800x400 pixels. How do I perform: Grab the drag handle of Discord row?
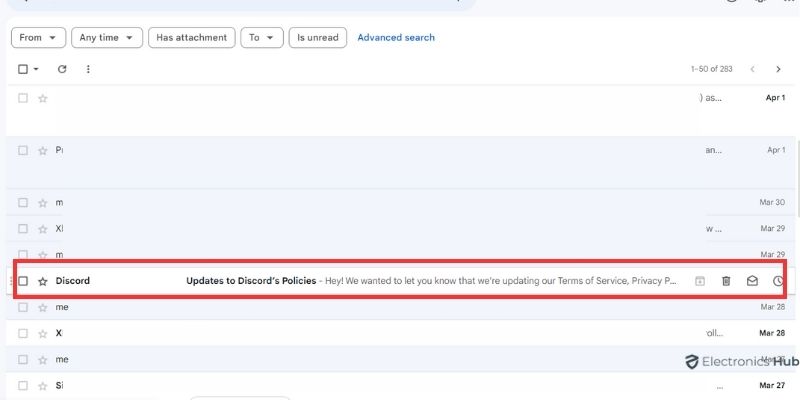(11, 281)
